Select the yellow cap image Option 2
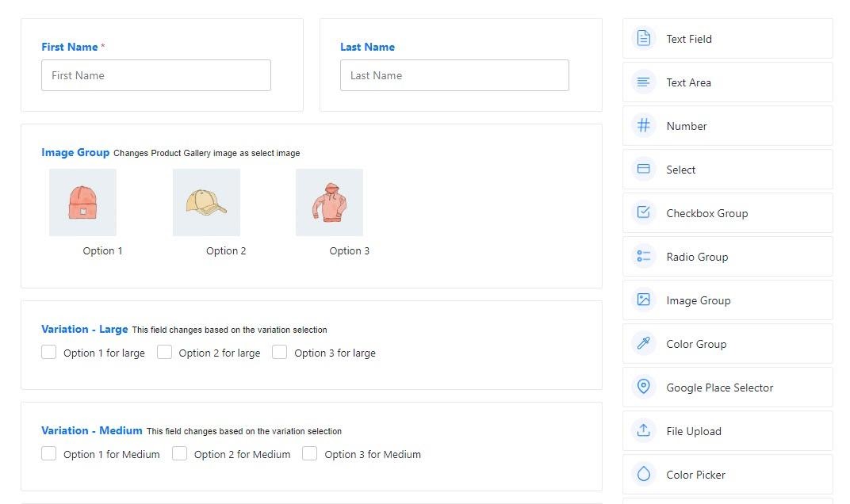Viewport: 850px width, 504px height. (206, 202)
